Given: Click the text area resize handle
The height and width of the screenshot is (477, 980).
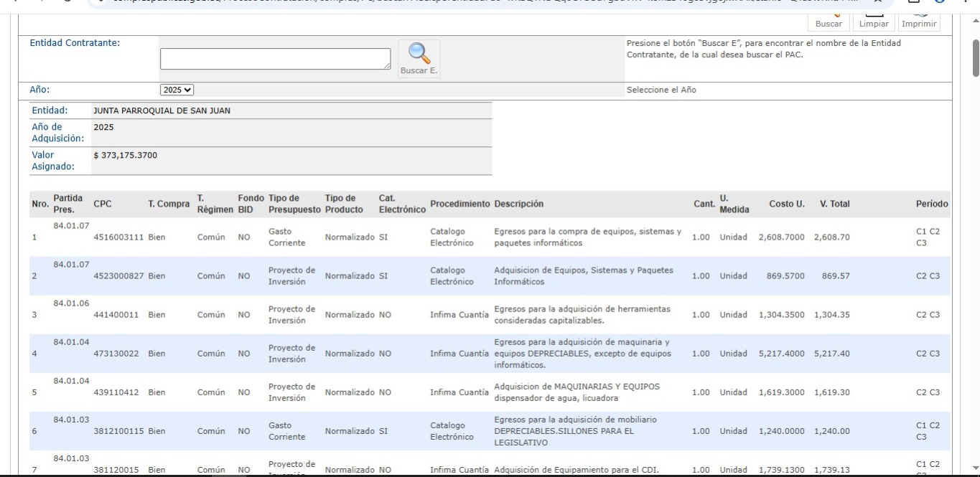Looking at the screenshot, I should coord(387,66).
